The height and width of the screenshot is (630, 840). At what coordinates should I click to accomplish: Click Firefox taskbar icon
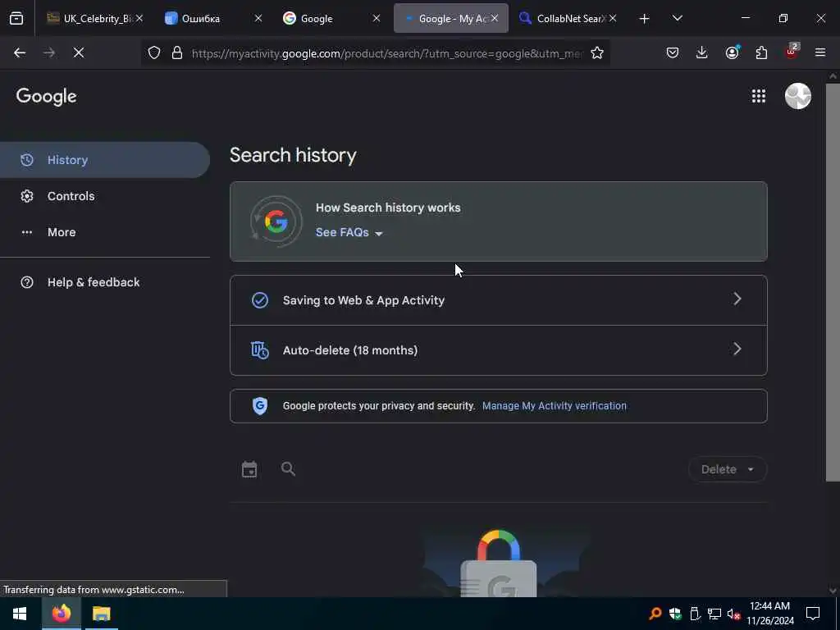(x=62, y=614)
